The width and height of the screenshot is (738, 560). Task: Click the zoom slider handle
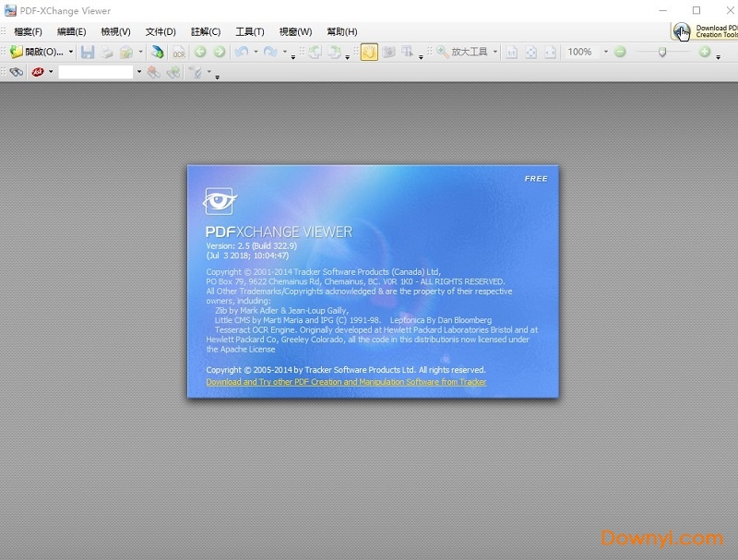[x=661, y=52]
